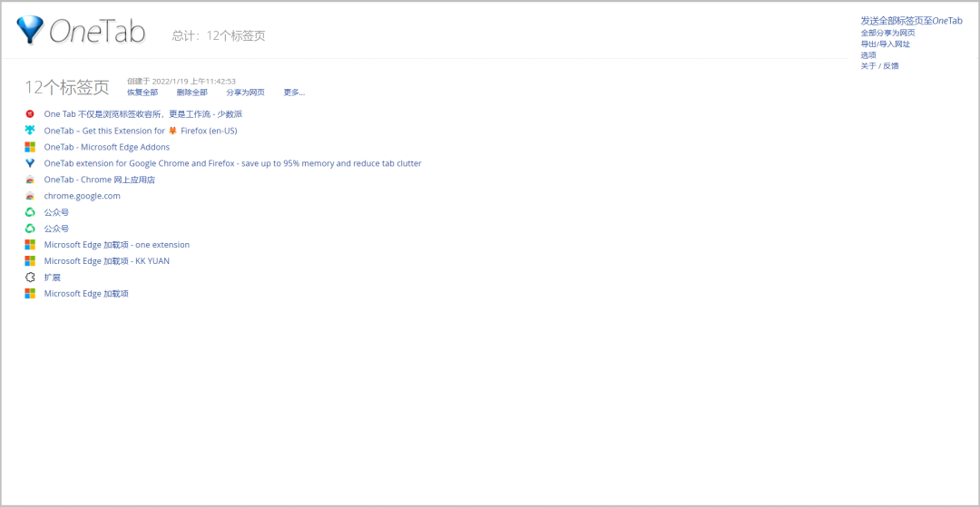The image size is (980, 507).
Task: Open OneTab – Get this Extension for Firefox
Action: point(141,131)
